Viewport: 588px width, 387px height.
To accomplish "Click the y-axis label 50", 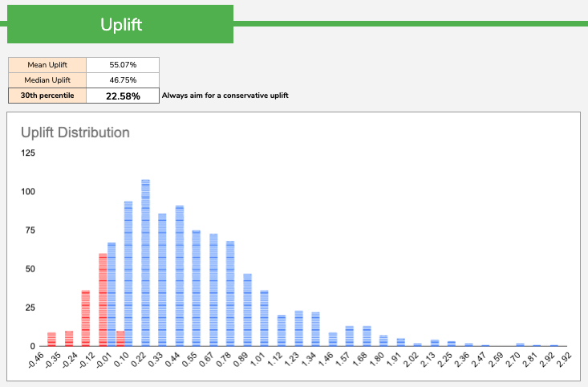I will click(x=30, y=269).
